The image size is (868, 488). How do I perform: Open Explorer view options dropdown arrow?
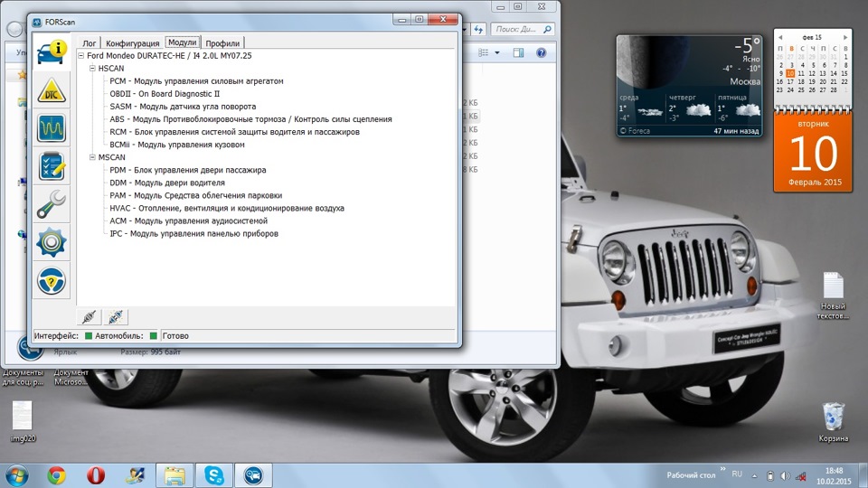click(497, 52)
